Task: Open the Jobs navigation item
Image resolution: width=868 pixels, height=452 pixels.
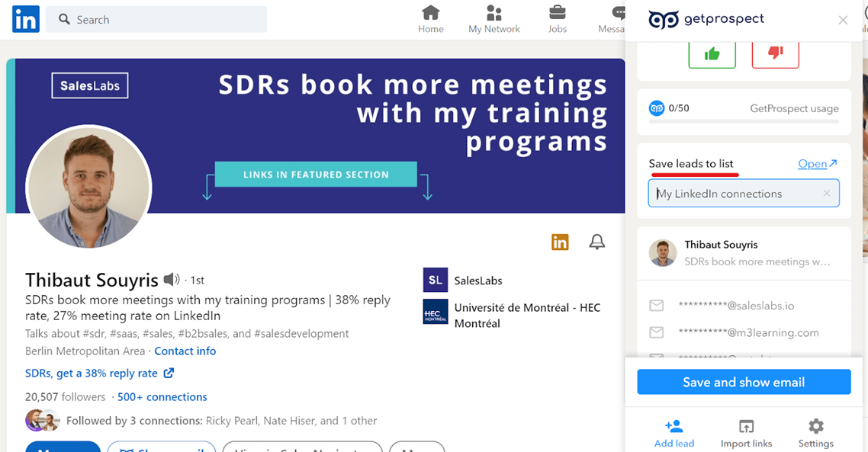Action: pyautogui.click(x=557, y=19)
